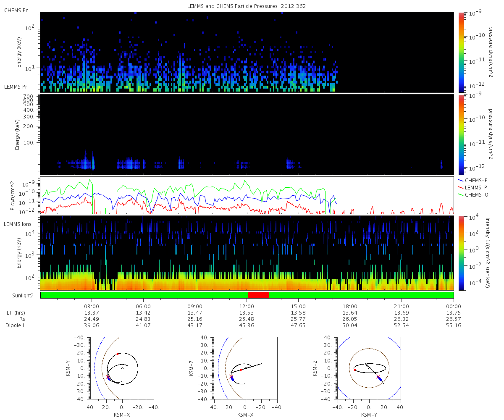Click the pressure line plot panel
Screen dimensions: 504x420
(247, 195)
